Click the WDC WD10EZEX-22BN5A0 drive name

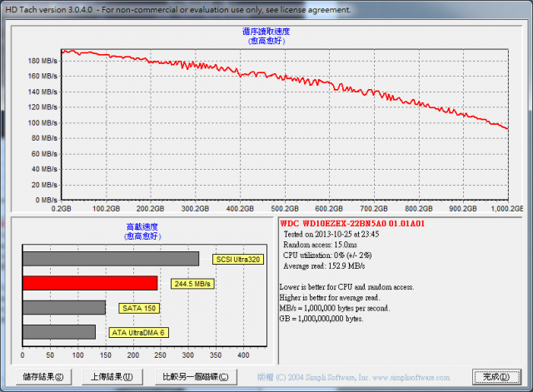352,224
